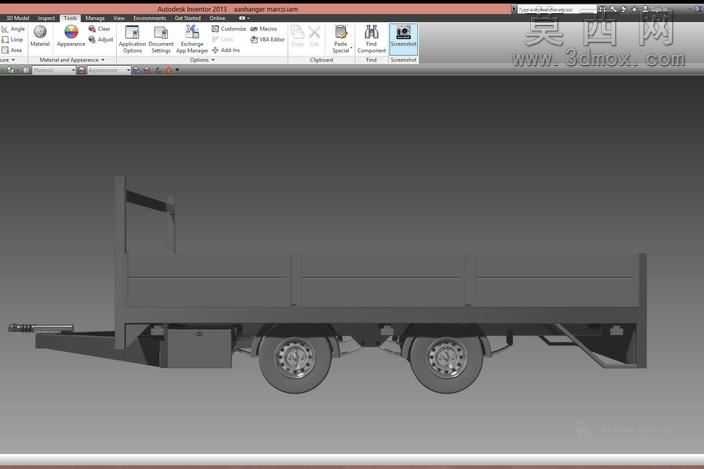This screenshot has width=704, height=469.
Task: Open Paste Special dropdown arrow
Action: [351, 48]
